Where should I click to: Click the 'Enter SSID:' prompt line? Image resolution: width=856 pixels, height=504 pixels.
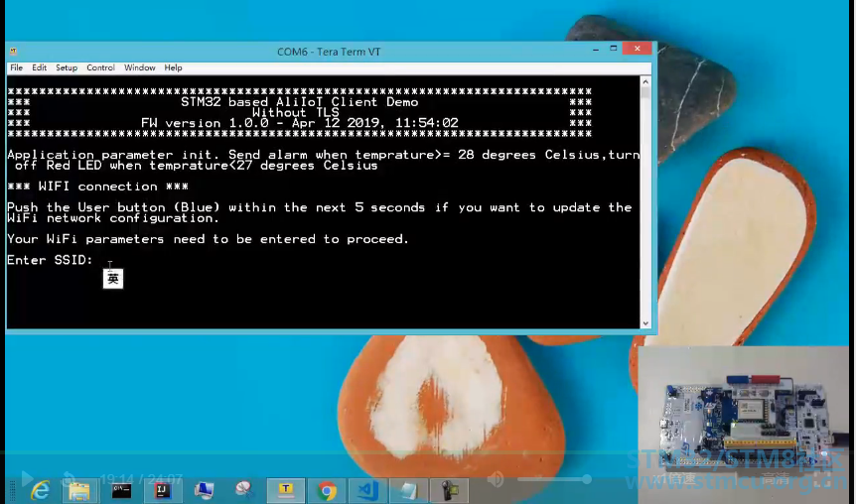pyautogui.click(x=51, y=260)
